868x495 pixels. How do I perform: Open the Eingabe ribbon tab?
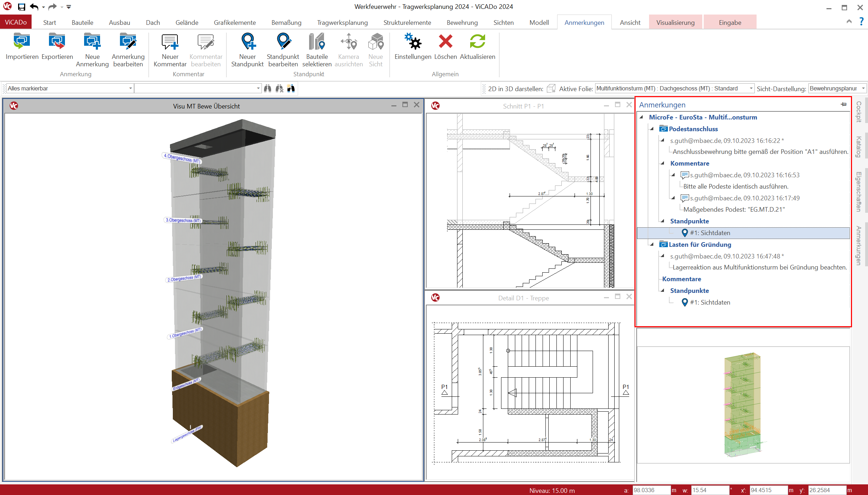click(x=730, y=22)
